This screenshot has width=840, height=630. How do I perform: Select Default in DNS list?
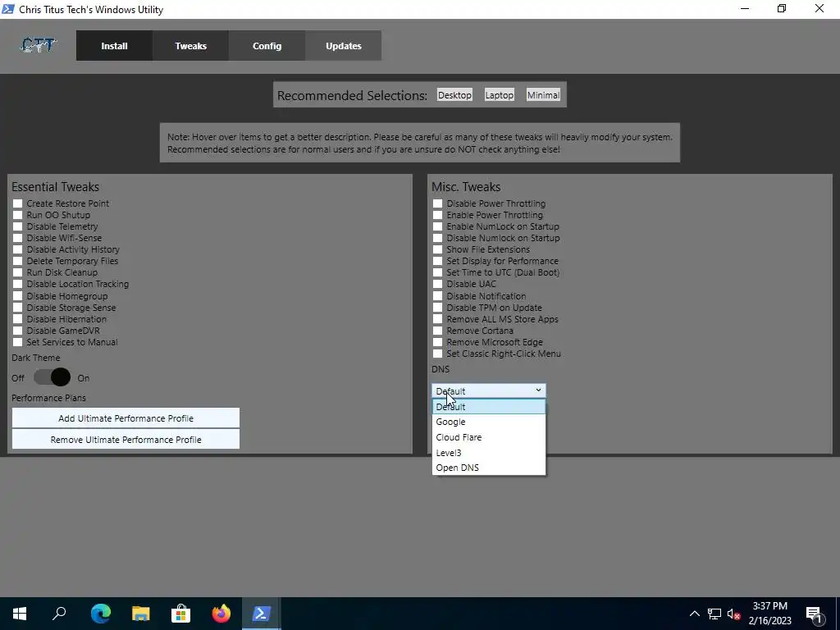pos(489,407)
